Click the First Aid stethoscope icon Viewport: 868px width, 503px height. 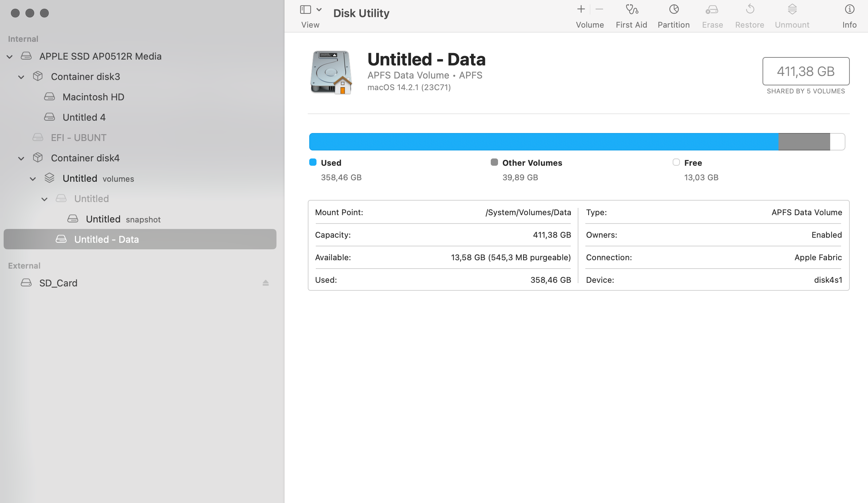point(632,10)
